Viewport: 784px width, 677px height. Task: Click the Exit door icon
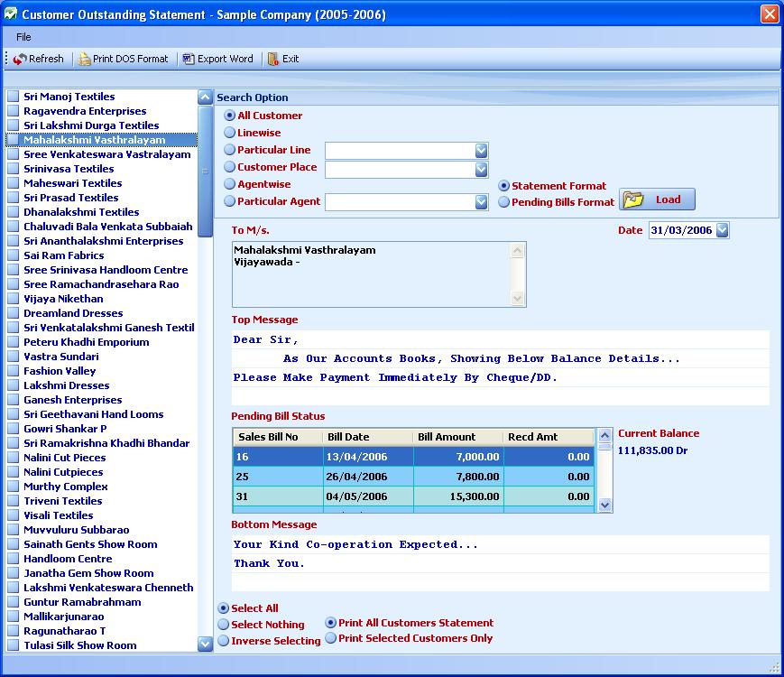[x=273, y=59]
